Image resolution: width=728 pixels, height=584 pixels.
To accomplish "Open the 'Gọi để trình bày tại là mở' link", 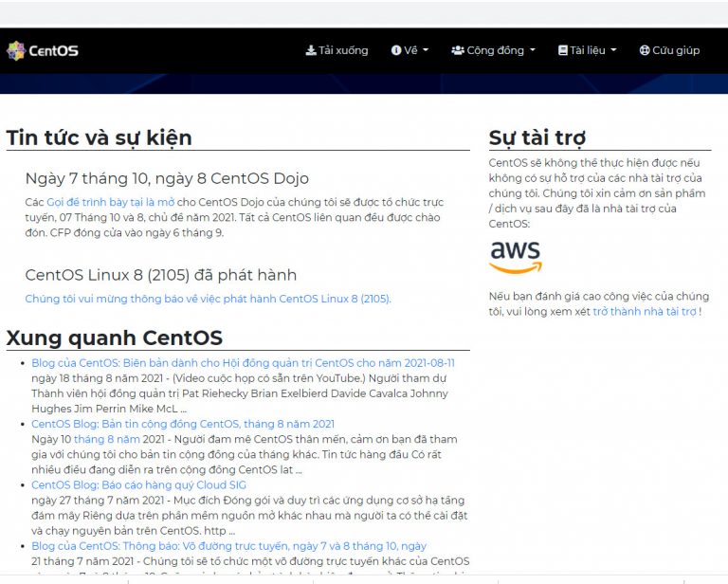I will pos(111,202).
